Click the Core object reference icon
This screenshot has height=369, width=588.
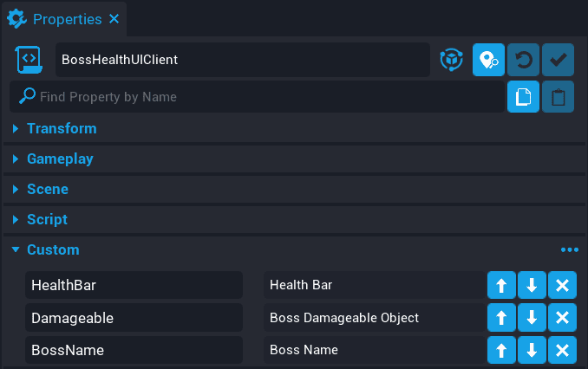(452, 61)
